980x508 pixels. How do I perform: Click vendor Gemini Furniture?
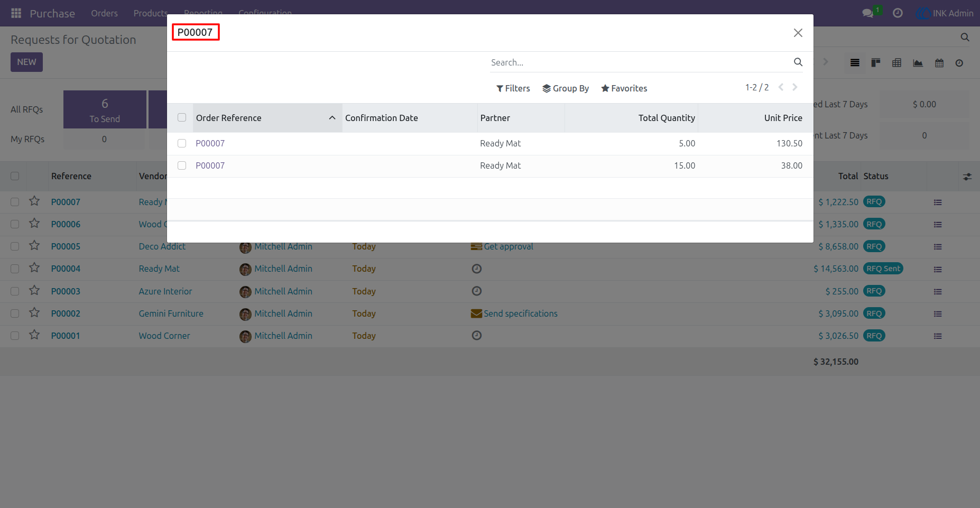(171, 313)
